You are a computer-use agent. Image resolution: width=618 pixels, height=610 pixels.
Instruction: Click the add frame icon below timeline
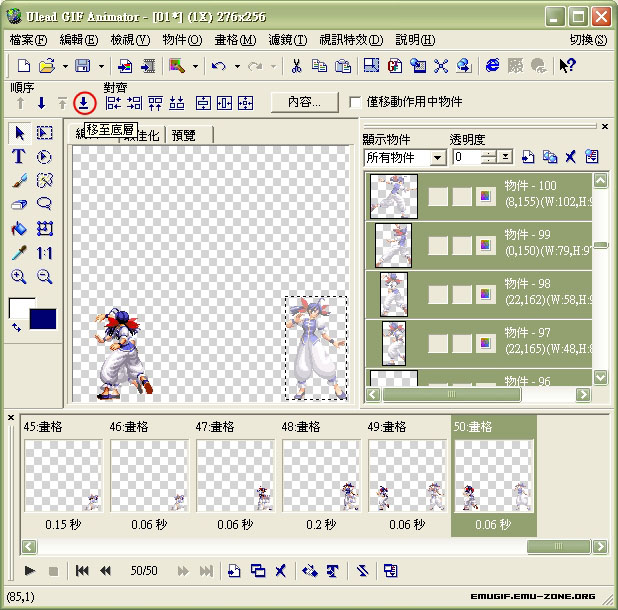point(234,571)
